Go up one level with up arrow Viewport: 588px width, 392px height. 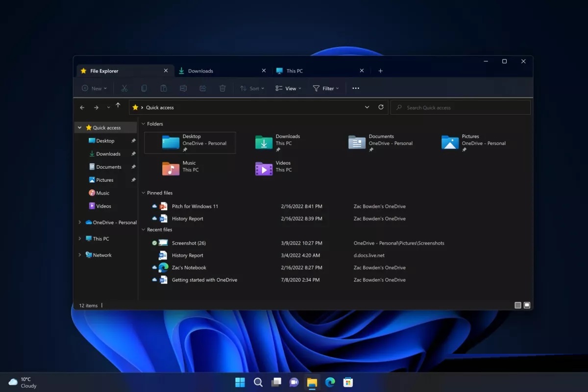coord(118,105)
